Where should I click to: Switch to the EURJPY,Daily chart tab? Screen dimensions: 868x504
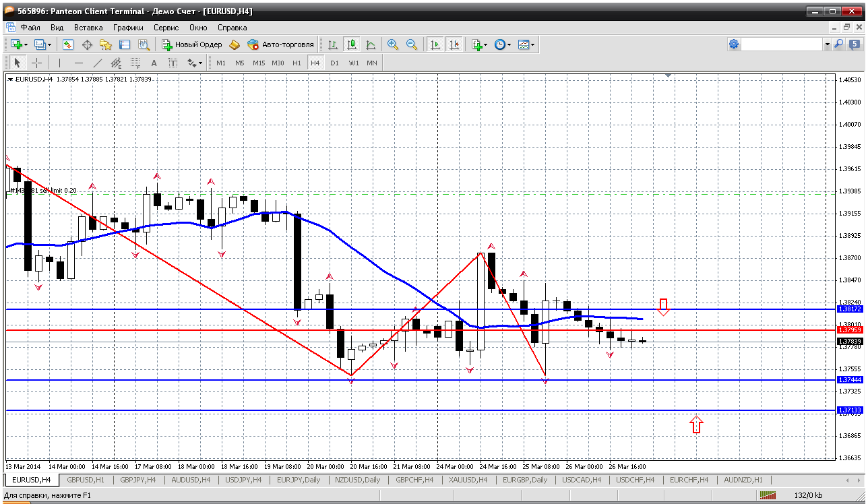click(x=300, y=480)
